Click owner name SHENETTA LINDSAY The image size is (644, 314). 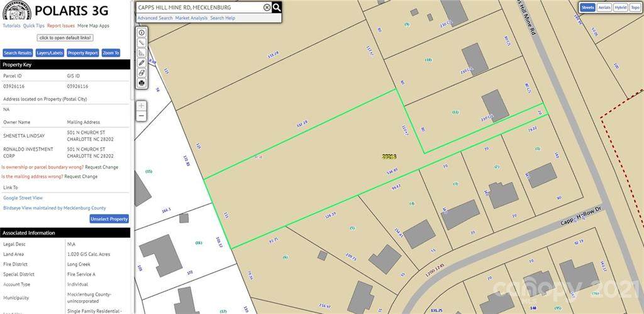(24, 136)
